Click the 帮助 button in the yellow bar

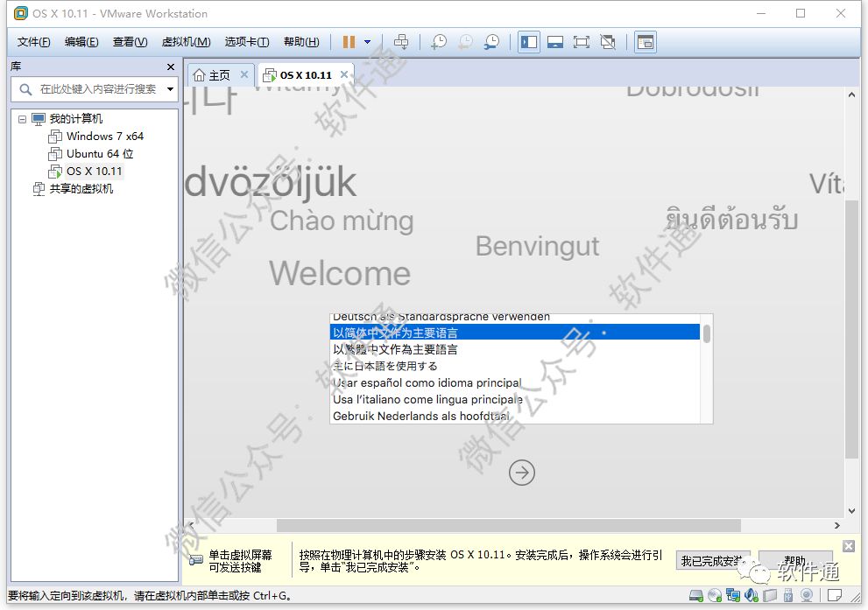coord(795,561)
